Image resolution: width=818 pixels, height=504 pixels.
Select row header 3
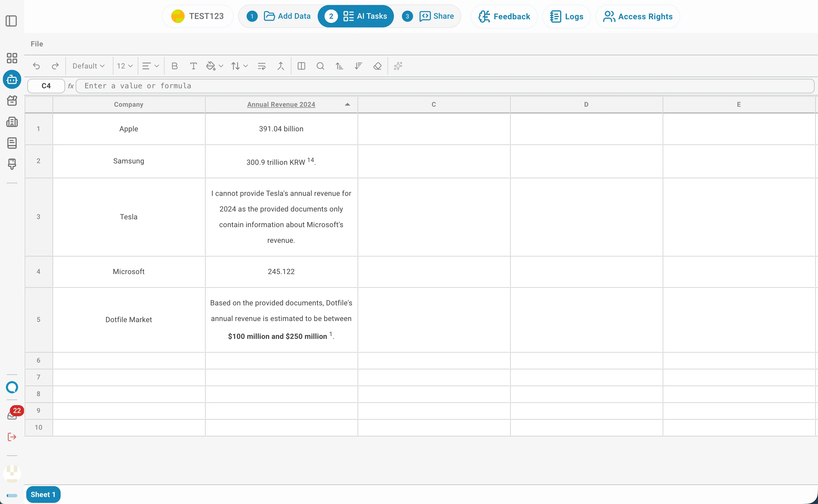(x=39, y=217)
